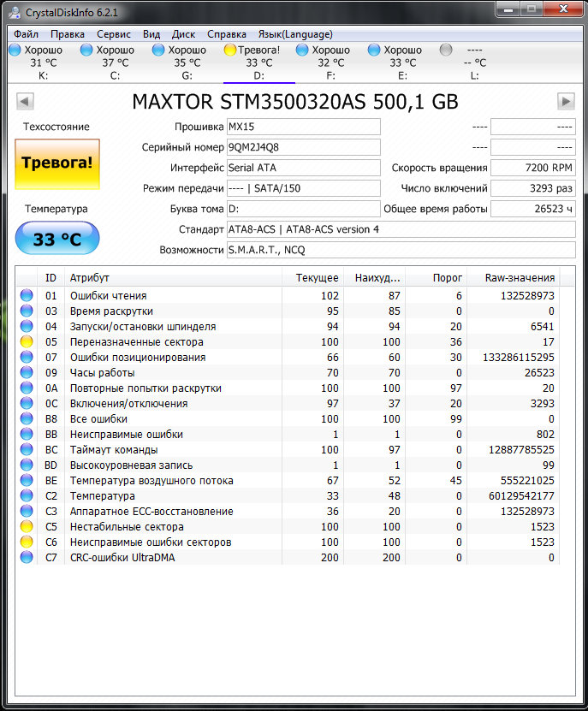Select the C3 Аппаратное ECC-восстановление row
This screenshot has height=711, width=588.
tap(288, 512)
